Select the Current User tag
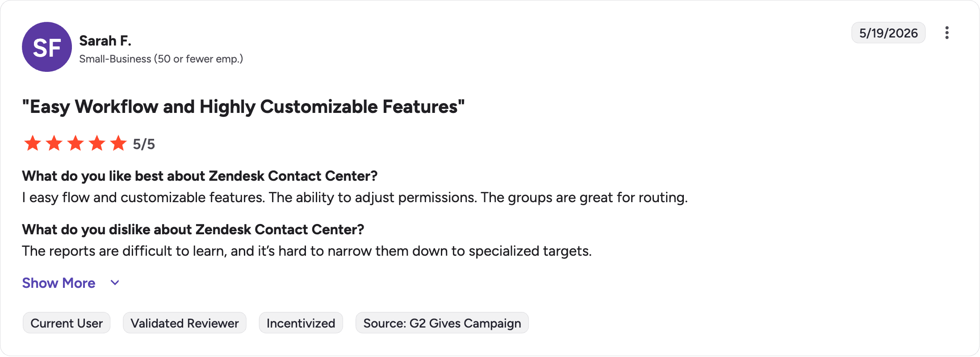Viewport: 980px width, 357px height. pyautogui.click(x=67, y=323)
